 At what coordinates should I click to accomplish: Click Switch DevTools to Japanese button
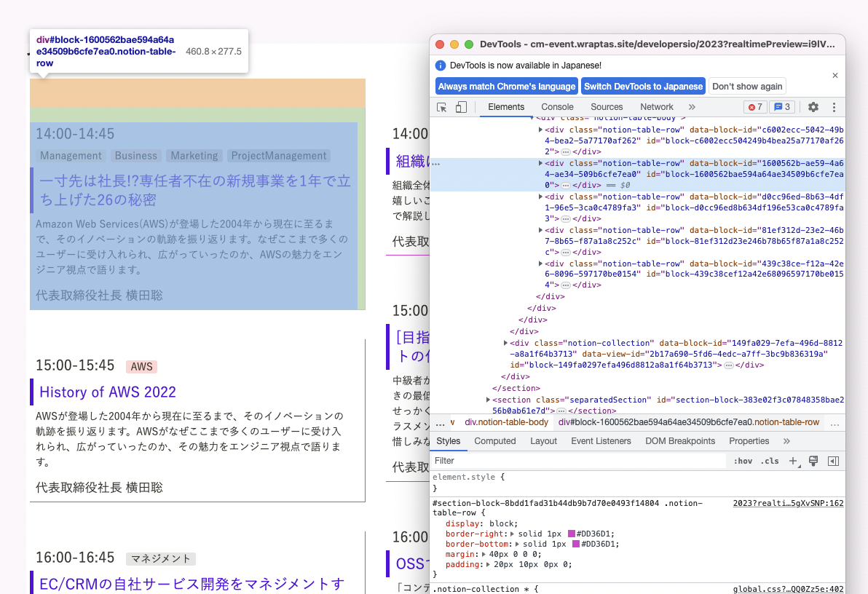click(x=643, y=87)
